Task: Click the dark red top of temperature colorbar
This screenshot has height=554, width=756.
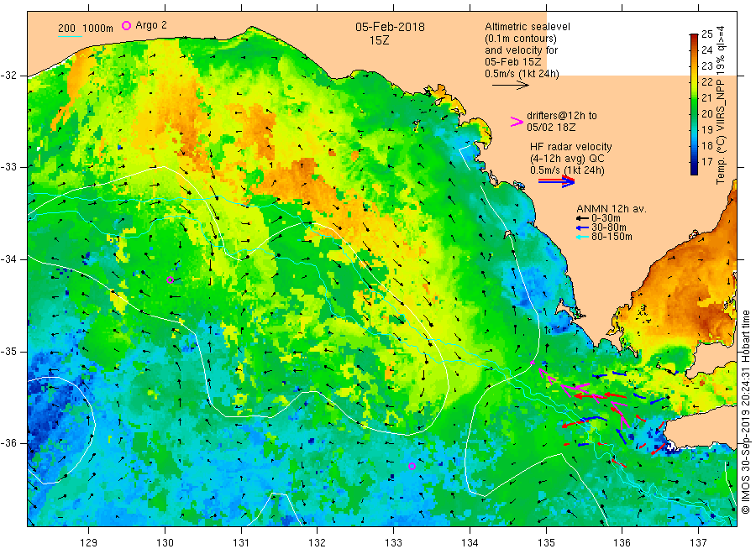Action: 694,37
